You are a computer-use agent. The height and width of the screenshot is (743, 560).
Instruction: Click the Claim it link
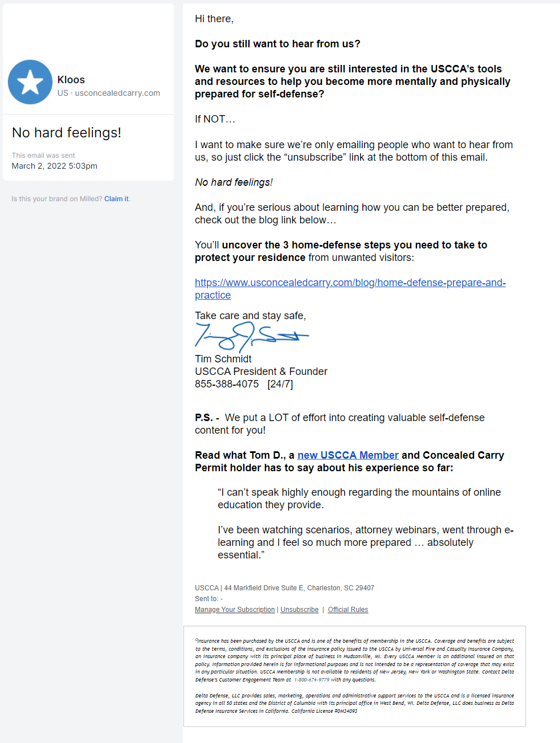[x=116, y=198]
